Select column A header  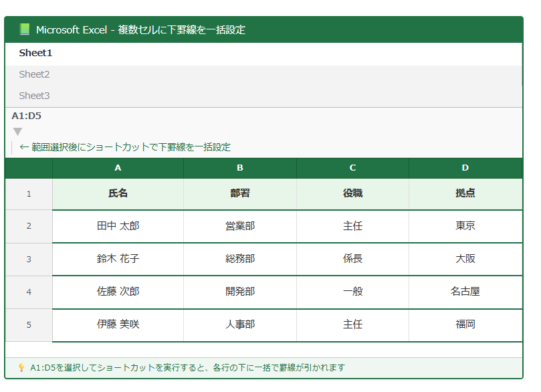tap(118, 168)
